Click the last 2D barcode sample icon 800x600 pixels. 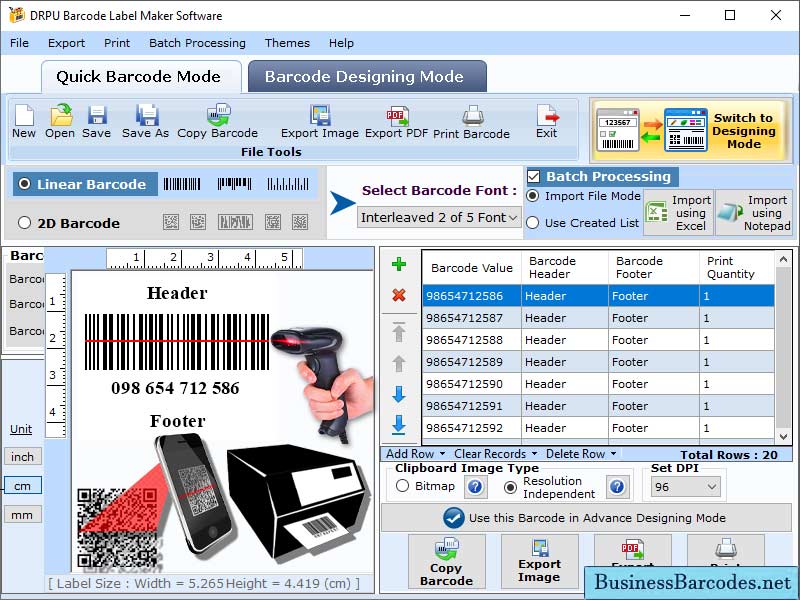coord(300,222)
